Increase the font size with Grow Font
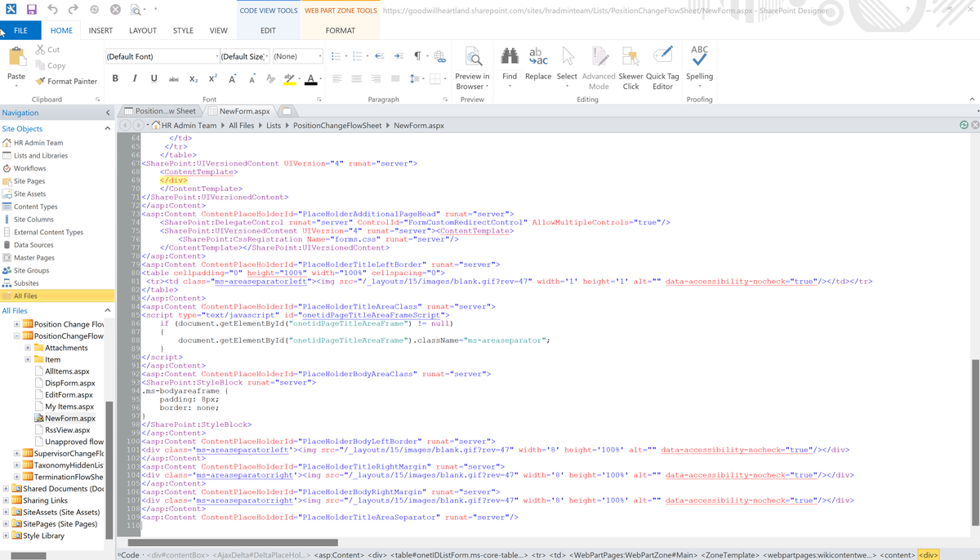The height and width of the screenshot is (560, 980). tap(232, 78)
